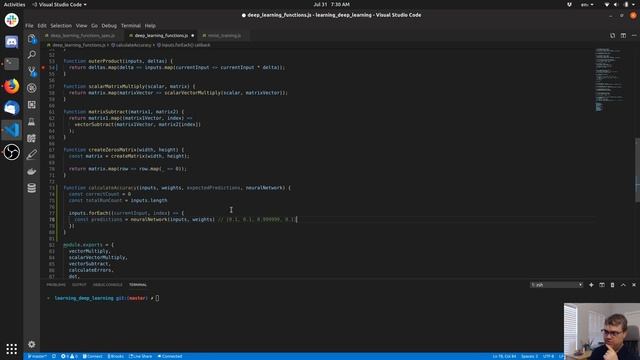Open the terminal shell selector dropdown
640x360 pixels.
pyautogui.click(x=557, y=285)
